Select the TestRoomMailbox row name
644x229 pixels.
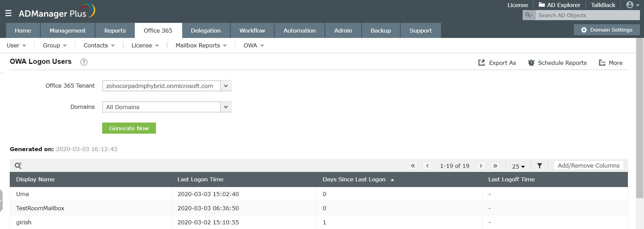click(x=40, y=208)
